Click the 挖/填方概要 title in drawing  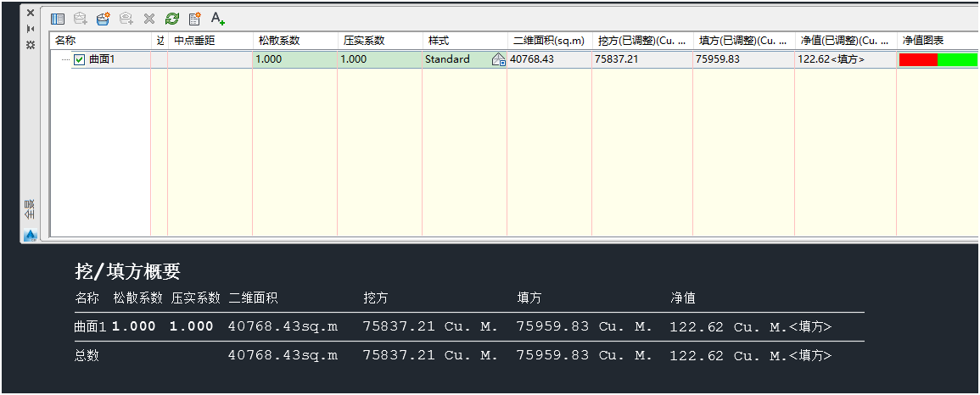click(127, 271)
